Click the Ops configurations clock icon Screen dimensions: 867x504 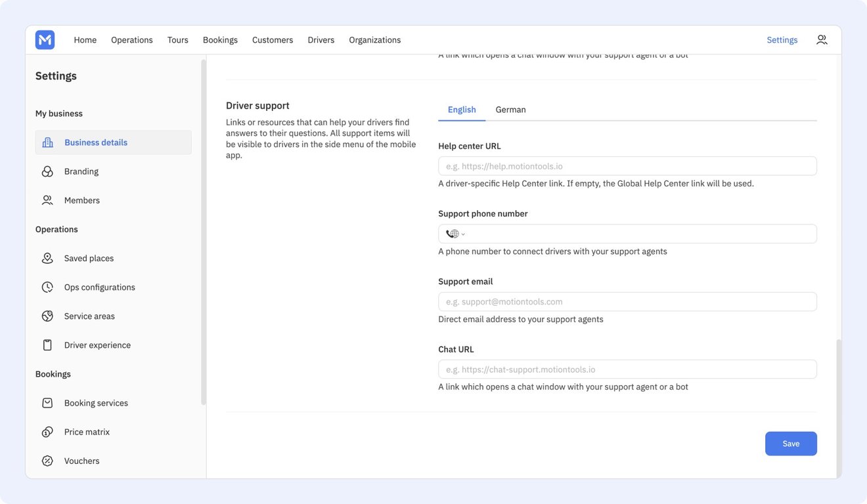pyautogui.click(x=47, y=287)
